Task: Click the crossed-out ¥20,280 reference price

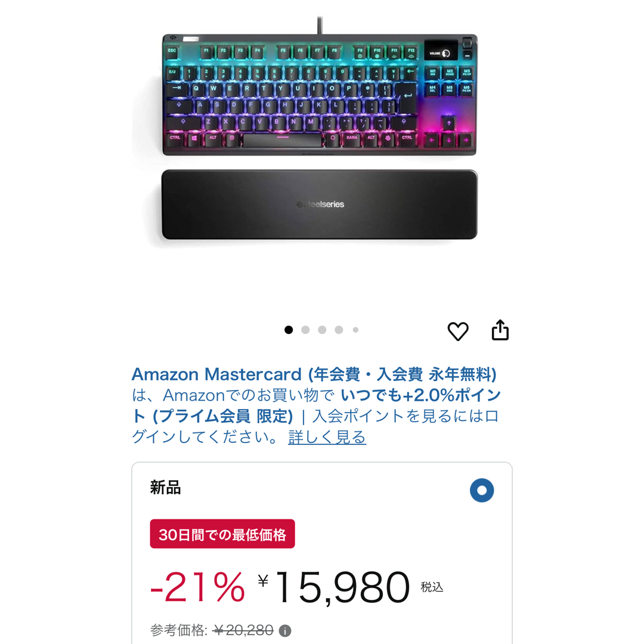Action: point(243,630)
